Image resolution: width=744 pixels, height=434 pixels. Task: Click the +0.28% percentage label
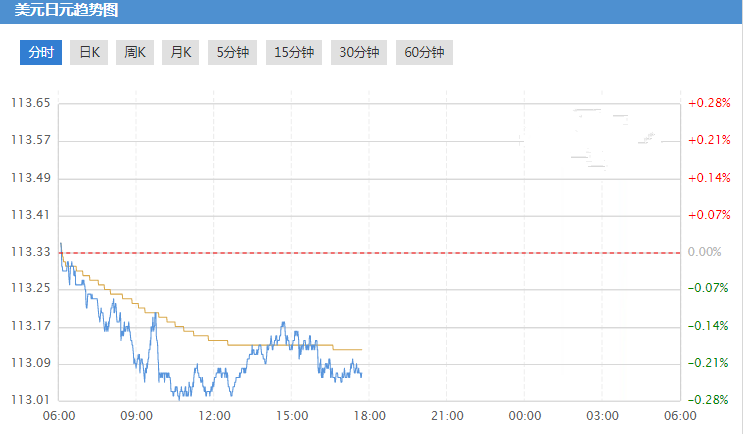(709, 103)
